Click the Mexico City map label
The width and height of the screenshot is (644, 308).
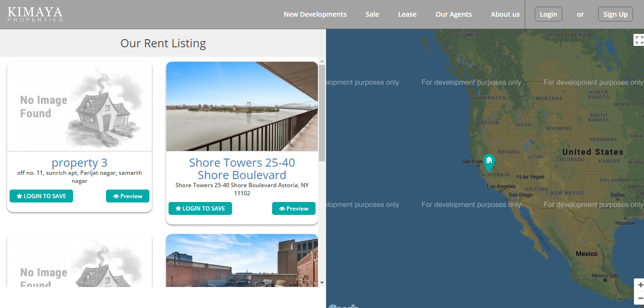pos(605,276)
